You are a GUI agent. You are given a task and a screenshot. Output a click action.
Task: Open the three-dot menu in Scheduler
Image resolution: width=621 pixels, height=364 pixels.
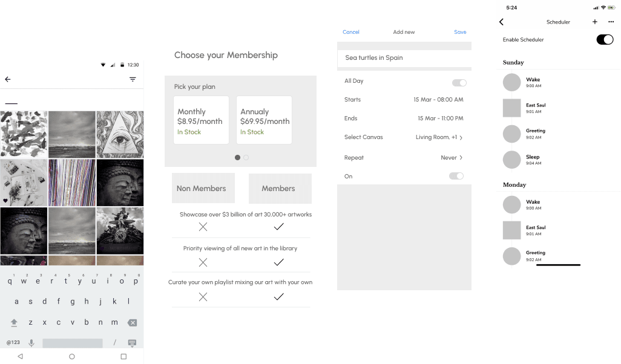click(x=611, y=22)
